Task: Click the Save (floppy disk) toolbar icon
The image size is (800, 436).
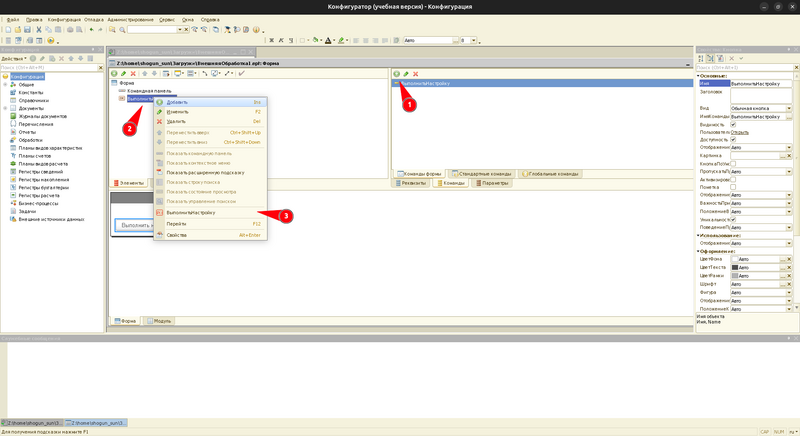Action: point(27,30)
